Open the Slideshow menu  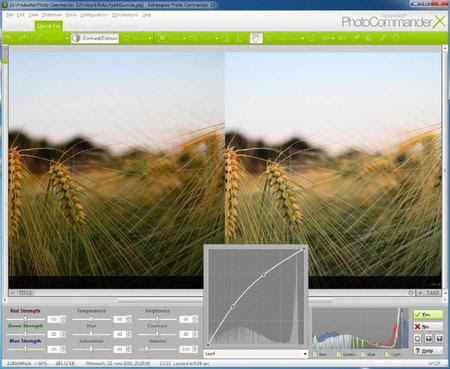[x=52, y=15]
